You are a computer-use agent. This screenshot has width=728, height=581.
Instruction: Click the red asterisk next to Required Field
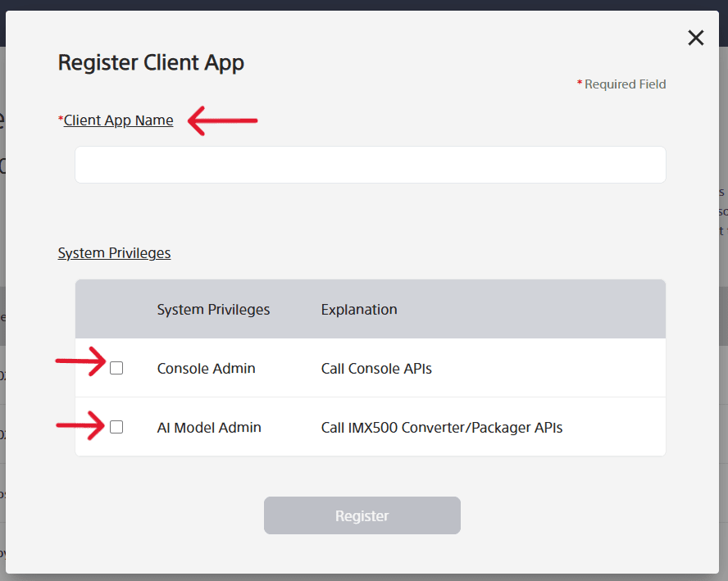tap(579, 84)
